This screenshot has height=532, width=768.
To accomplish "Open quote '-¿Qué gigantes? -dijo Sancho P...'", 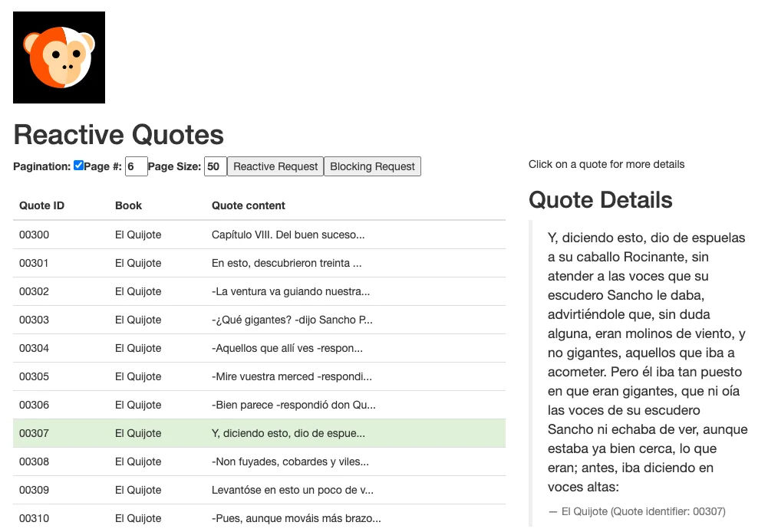I will 292,320.
